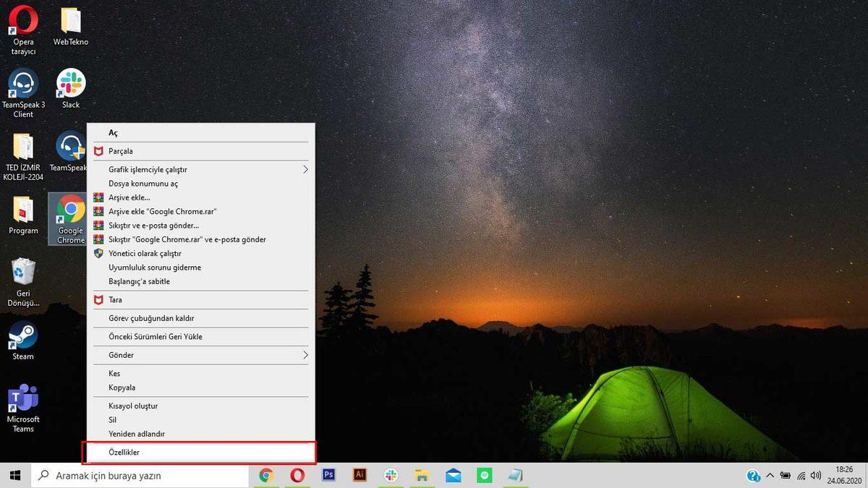
Task: Click the taskbar search box
Action: coord(140,475)
